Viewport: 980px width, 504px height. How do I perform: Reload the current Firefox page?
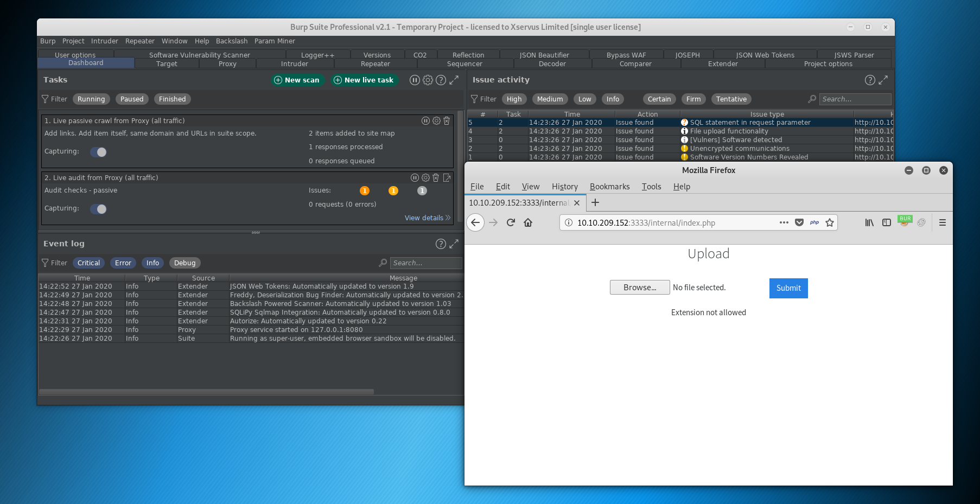click(511, 222)
